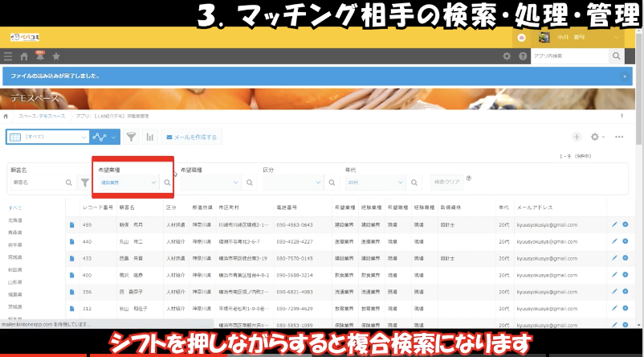644x357 pixels.
Task: Open the filter funnel icon in toolbar
Action: (132, 137)
